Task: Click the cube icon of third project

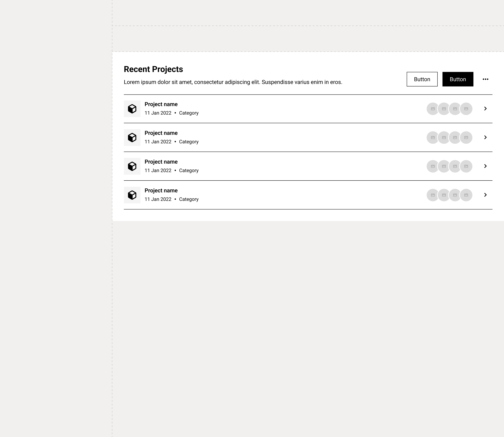Action: [x=132, y=166]
